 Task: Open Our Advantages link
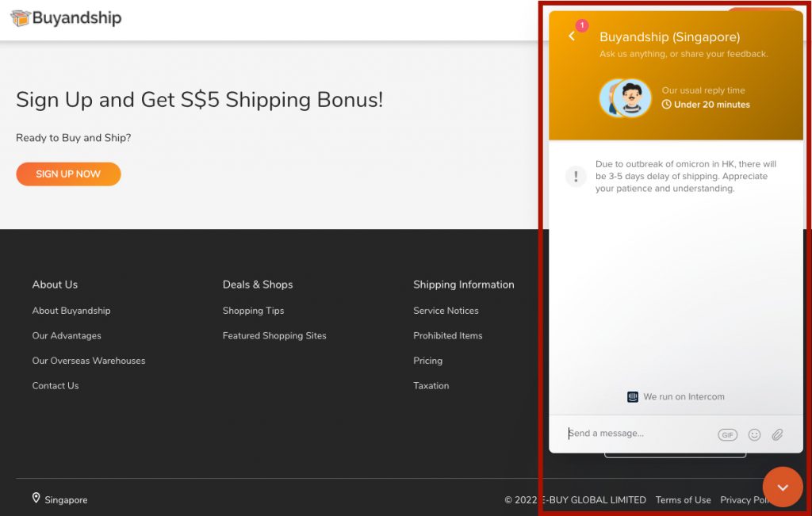point(67,335)
